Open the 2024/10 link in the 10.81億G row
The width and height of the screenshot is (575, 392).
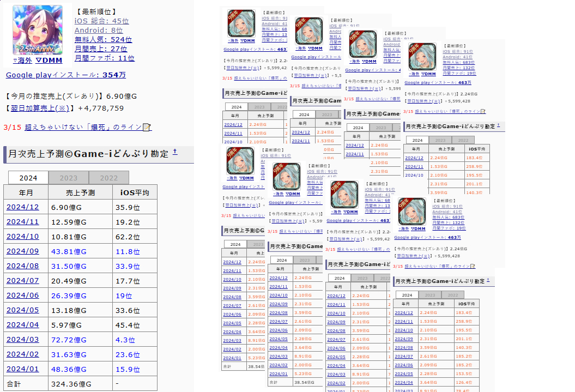[x=23, y=237]
